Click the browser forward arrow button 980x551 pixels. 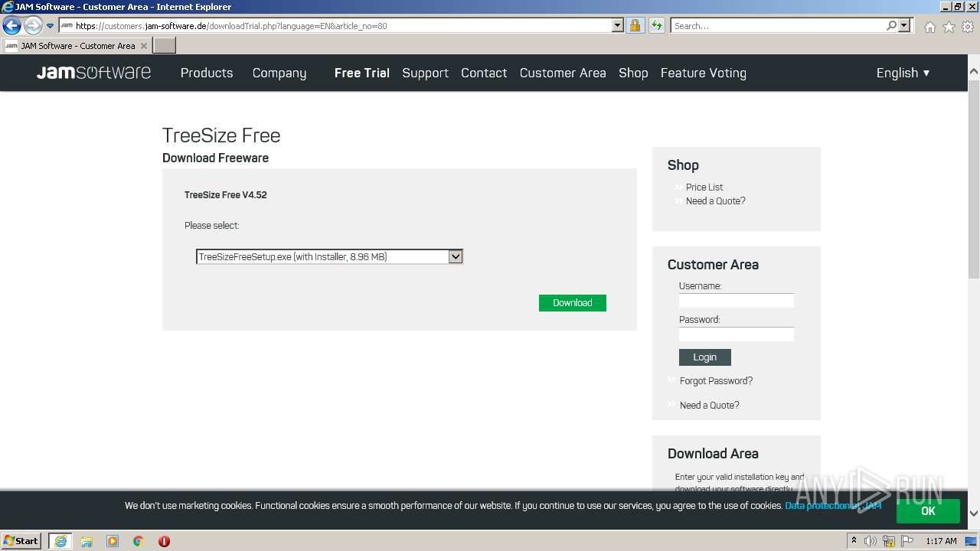33,25
